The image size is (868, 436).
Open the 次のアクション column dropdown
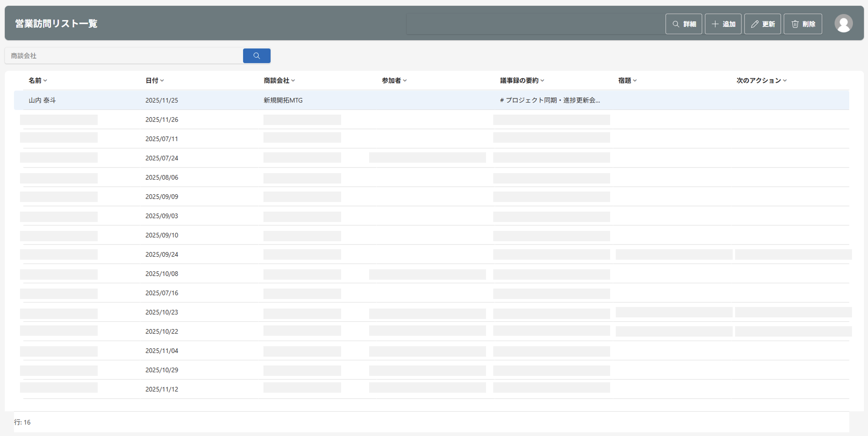[785, 81]
